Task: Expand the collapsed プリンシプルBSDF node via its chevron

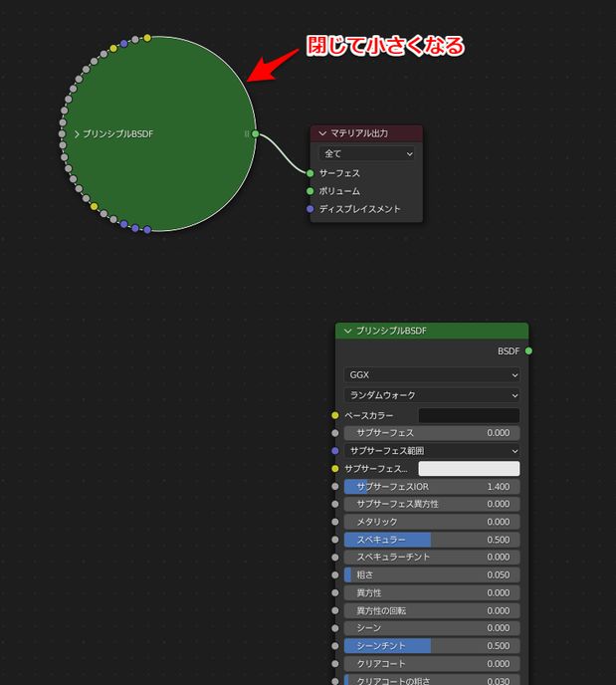Action: pos(77,134)
